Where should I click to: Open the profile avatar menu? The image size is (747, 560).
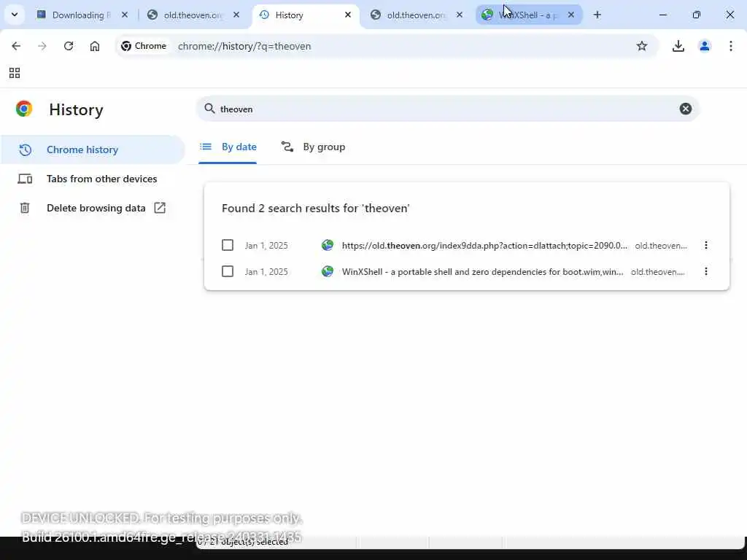click(704, 46)
